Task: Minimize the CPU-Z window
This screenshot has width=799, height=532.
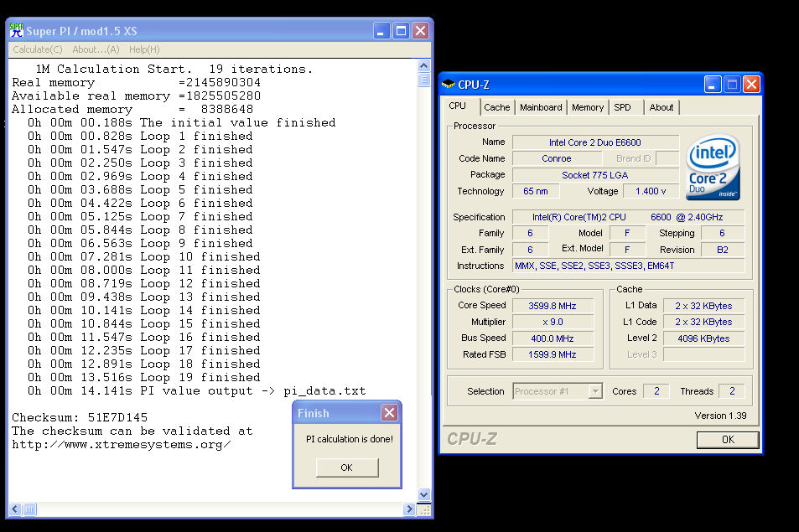Action: click(x=713, y=85)
